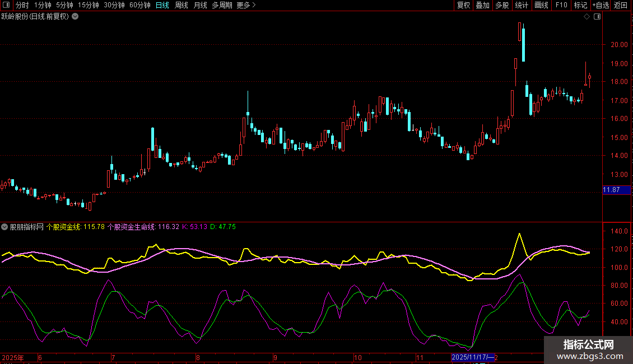Click the highlighted 11.87 price label
The width and height of the screenshot is (633, 364).
click(x=616, y=190)
